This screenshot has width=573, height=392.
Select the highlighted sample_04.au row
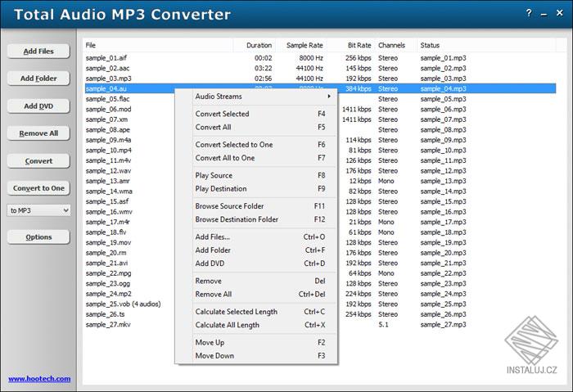click(321, 88)
